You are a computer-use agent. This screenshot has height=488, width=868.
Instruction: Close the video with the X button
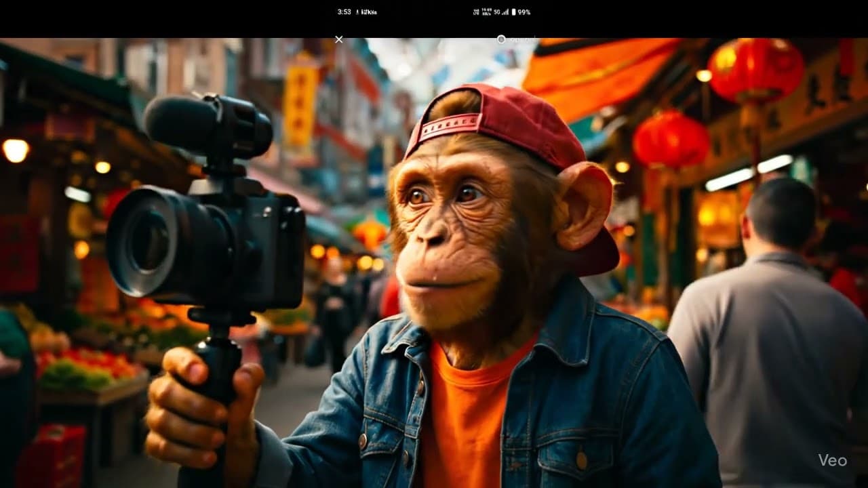click(x=339, y=39)
